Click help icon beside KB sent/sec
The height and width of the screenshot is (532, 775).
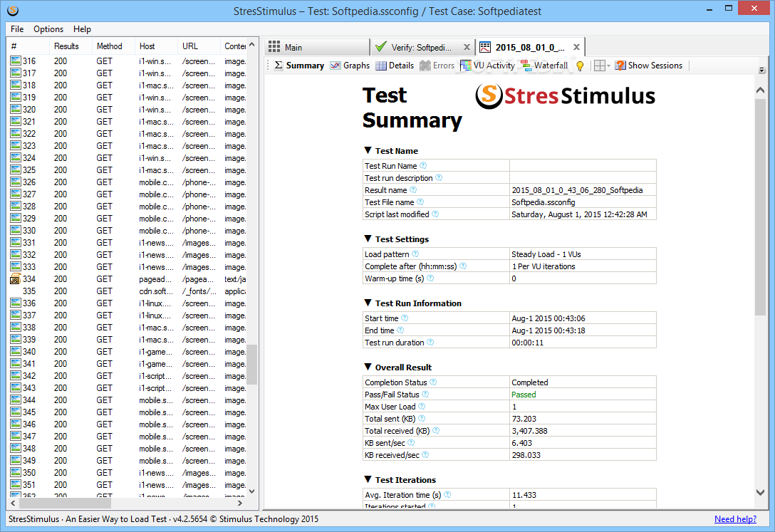click(411, 442)
